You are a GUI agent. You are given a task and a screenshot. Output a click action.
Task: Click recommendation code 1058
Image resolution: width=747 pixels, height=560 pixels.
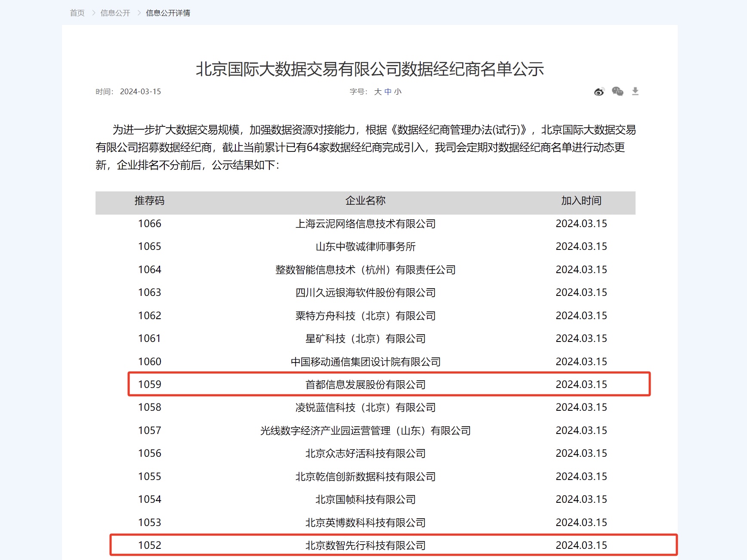coord(150,407)
